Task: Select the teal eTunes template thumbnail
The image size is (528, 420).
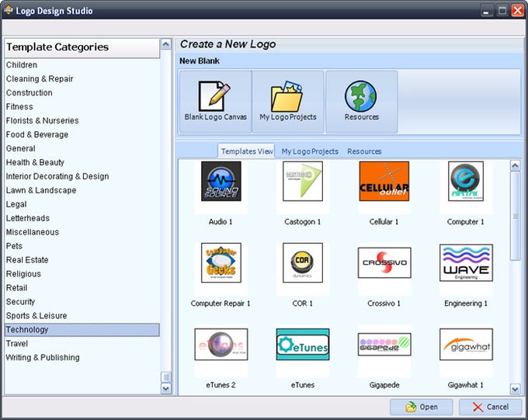Action: click(303, 344)
